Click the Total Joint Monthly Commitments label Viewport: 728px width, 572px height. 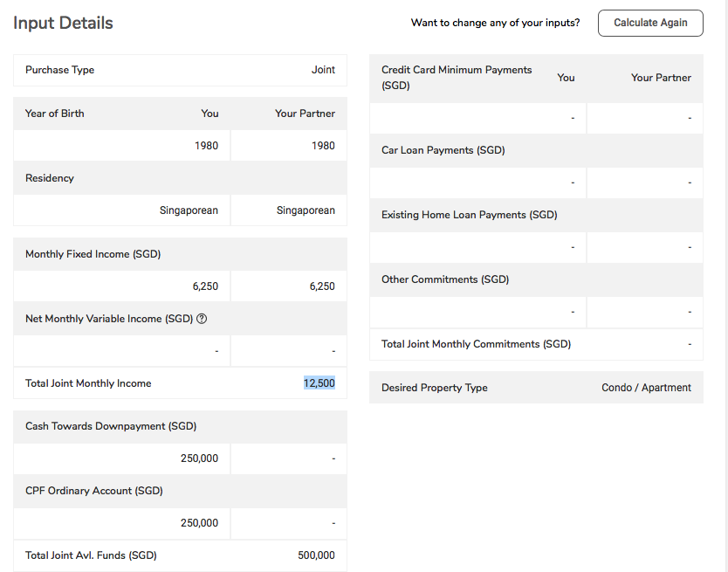tap(476, 344)
